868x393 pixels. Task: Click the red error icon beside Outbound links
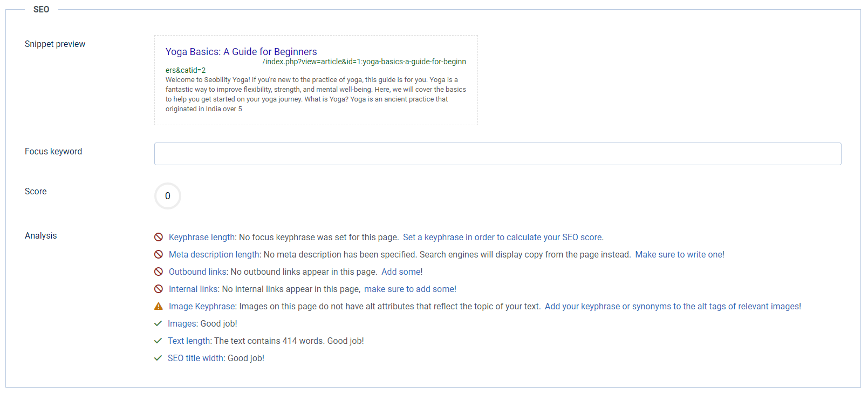click(x=159, y=272)
